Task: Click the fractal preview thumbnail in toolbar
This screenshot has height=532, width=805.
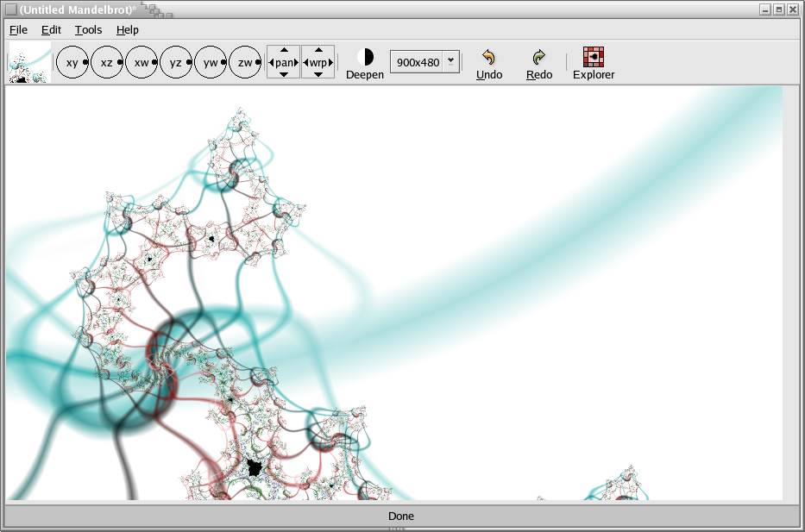Action: tap(29, 64)
